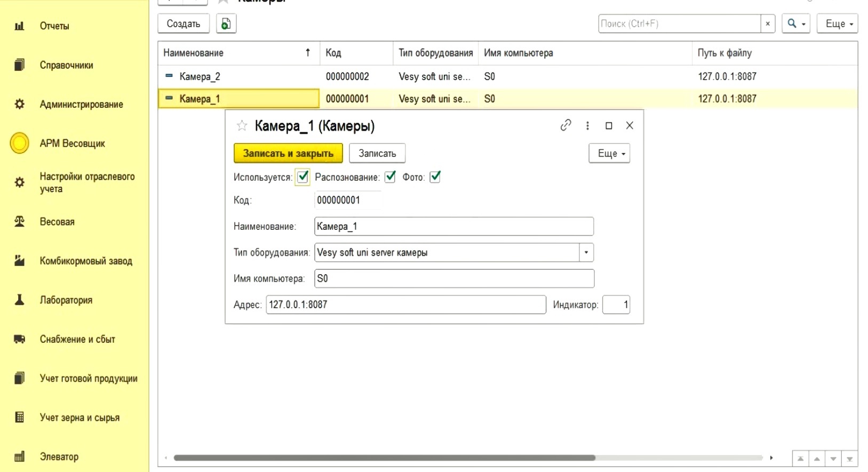Click code cell 000000002
The width and height of the screenshot is (868, 472).
347,76
